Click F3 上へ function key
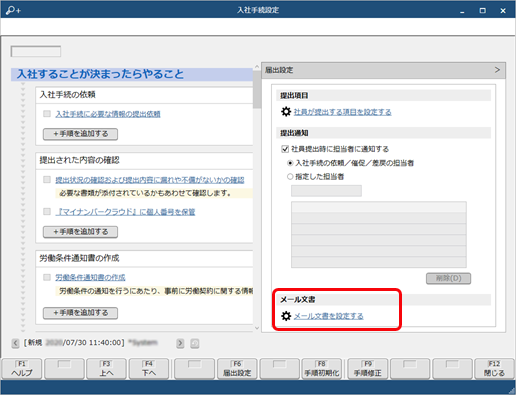 click(107, 369)
